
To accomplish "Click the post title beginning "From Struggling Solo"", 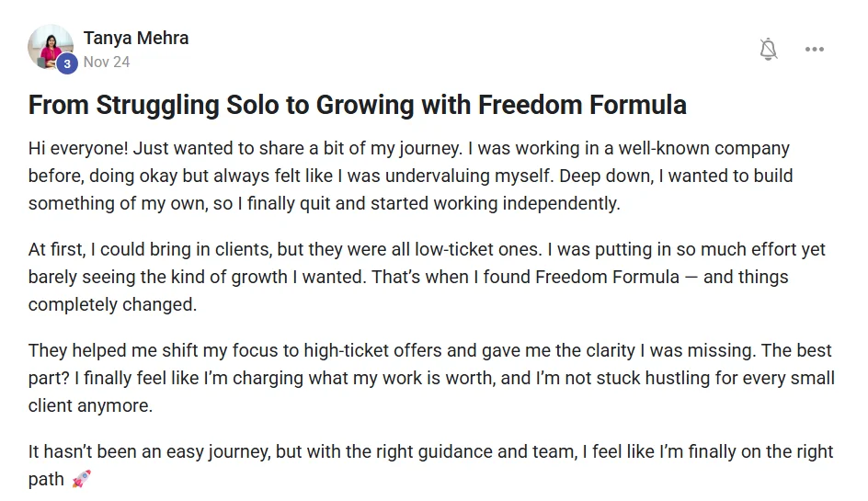I will 357,105.
